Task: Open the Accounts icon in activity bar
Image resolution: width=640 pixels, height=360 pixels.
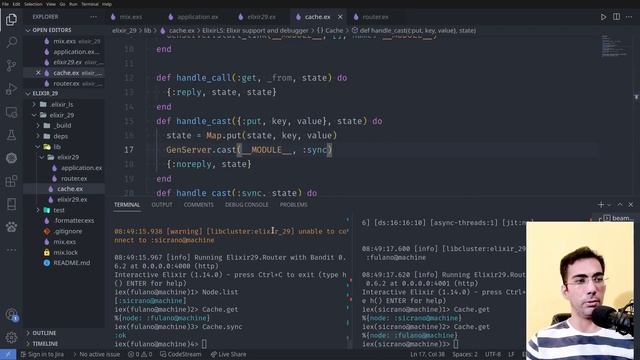Action: (x=11, y=314)
